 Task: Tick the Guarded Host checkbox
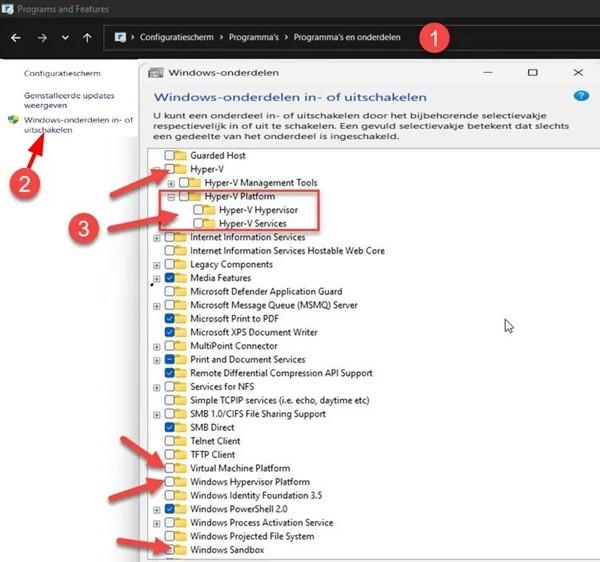point(170,155)
